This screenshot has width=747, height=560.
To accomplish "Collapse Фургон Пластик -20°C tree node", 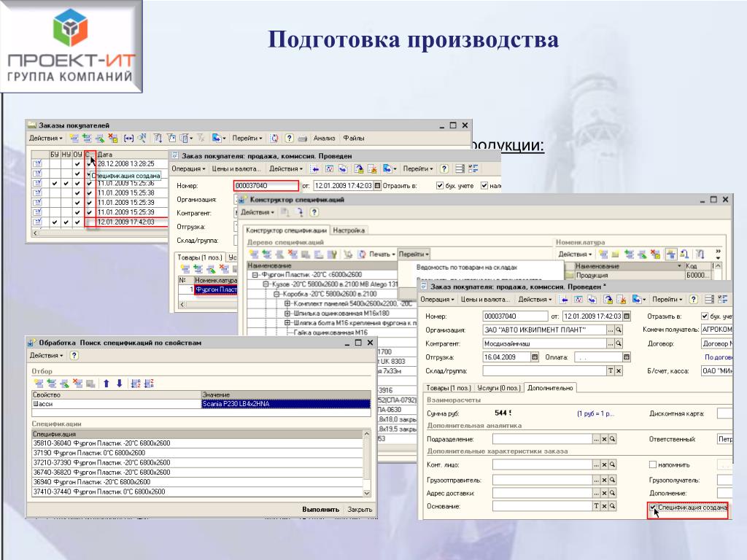I will point(255,275).
